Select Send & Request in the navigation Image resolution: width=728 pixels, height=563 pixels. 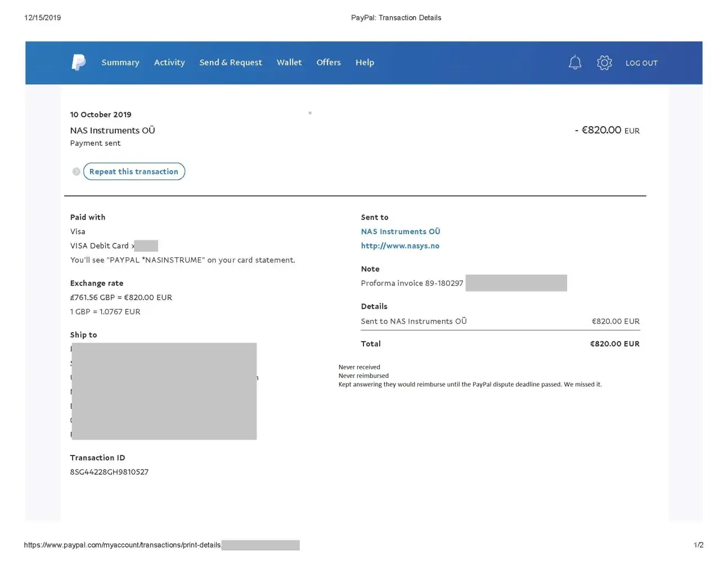point(231,62)
